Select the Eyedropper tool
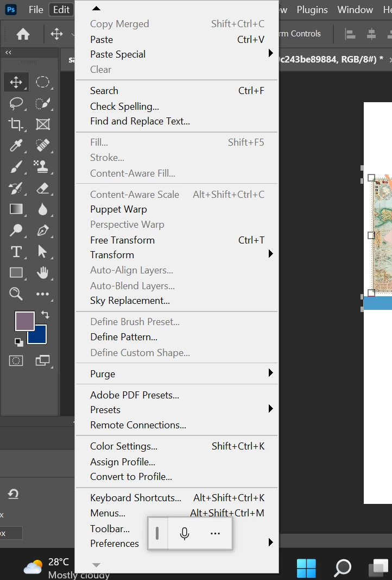Screen dimensions: 392x580 click(16, 145)
